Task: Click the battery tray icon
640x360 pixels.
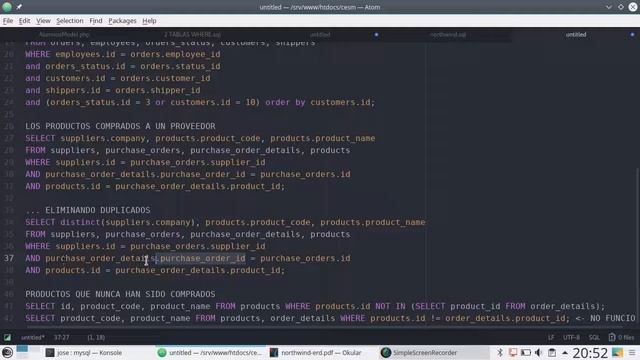Action: 526,353
